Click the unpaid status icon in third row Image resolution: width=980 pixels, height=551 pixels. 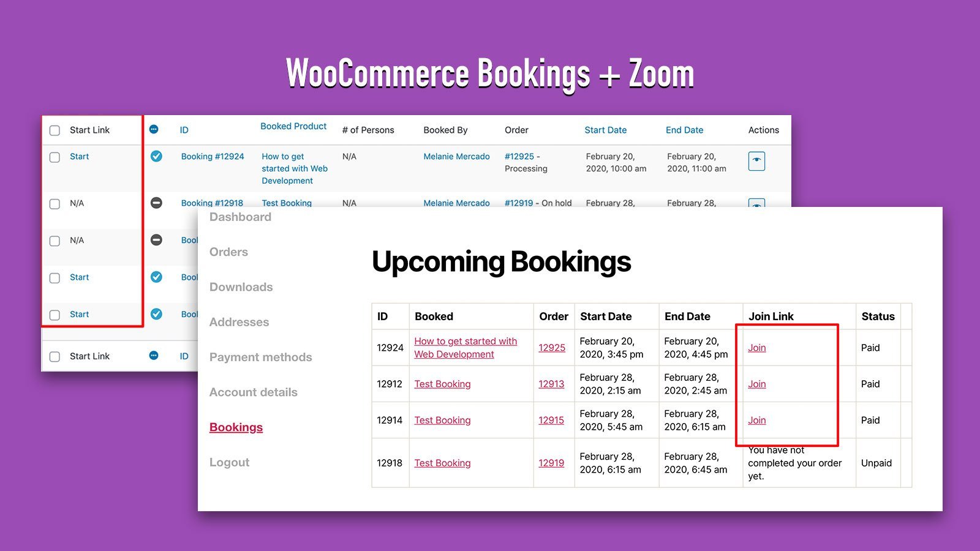click(x=156, y=240)
